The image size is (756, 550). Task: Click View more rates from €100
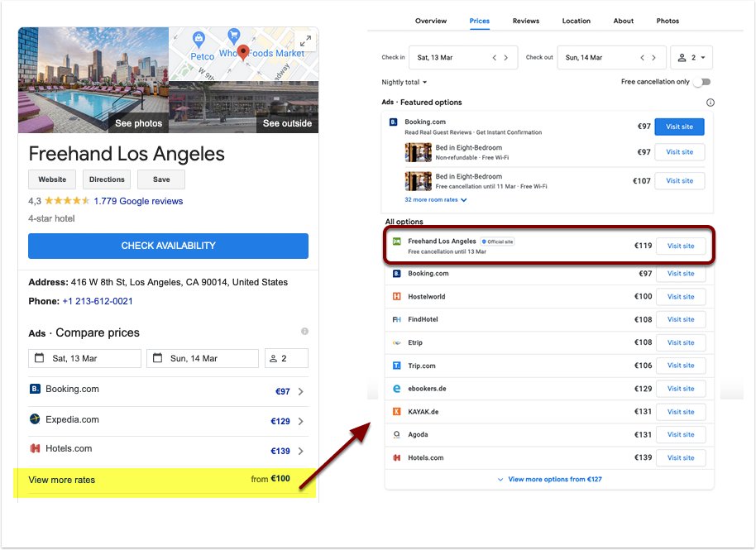[165, 482]
